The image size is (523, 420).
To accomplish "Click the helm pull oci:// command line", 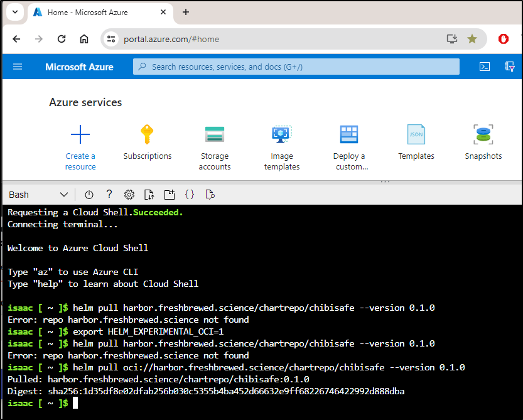I will pyautogui.click(x=269, y=367).
